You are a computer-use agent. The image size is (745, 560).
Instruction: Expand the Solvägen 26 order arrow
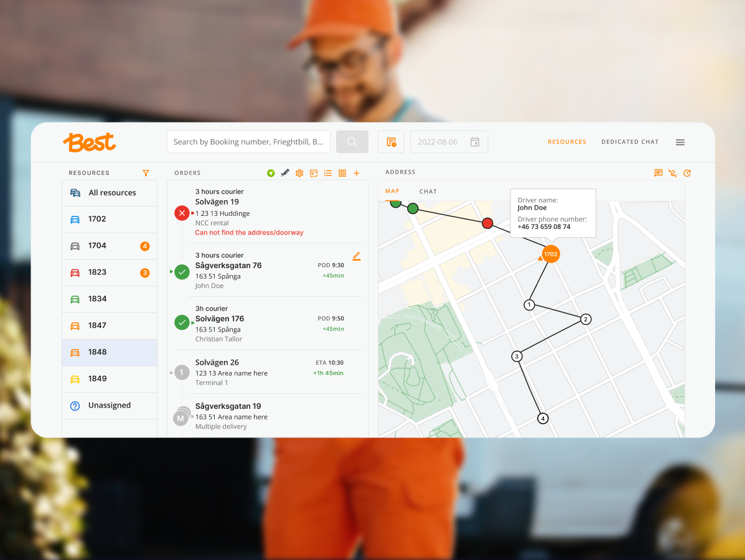point(172,373)
